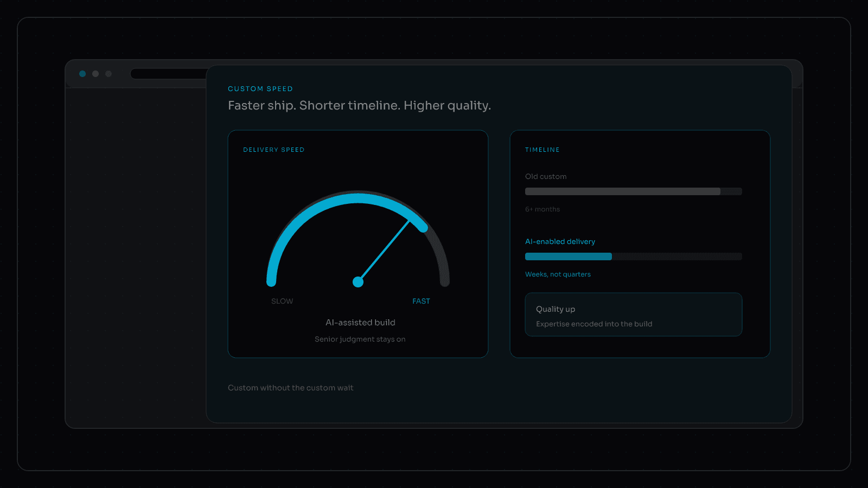
Task: Click the Old custom progress bar
Action: click(x=634, y=191)
